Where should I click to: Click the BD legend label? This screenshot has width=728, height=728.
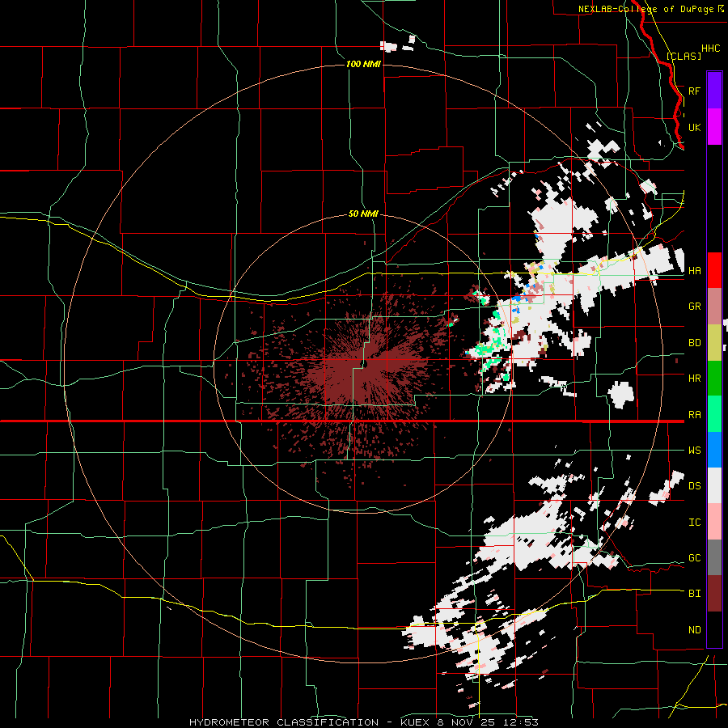694,343
